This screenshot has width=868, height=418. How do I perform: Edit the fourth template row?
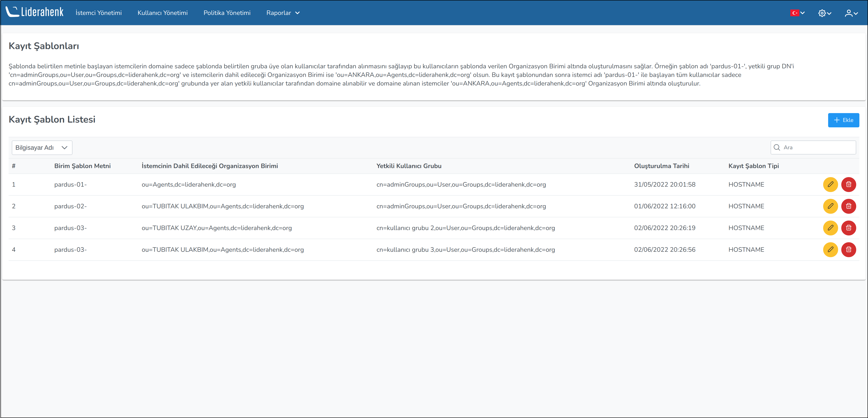[x=830, y=250]
